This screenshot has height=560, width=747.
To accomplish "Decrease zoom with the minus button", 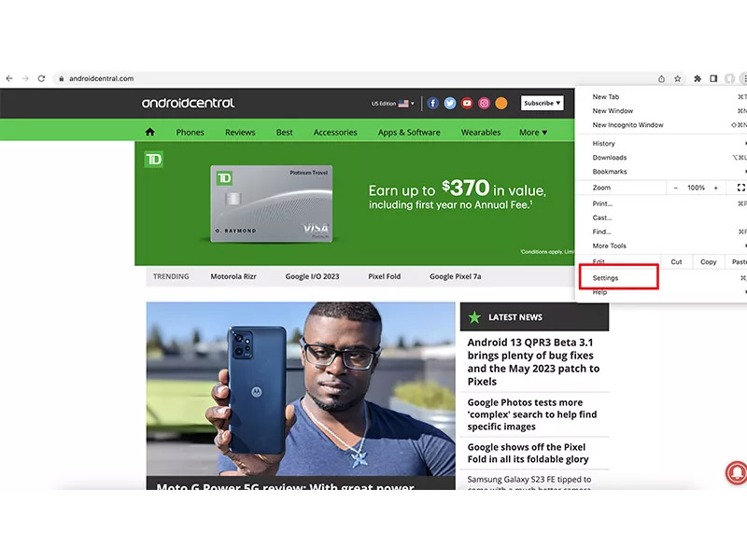I will (675, 188).
